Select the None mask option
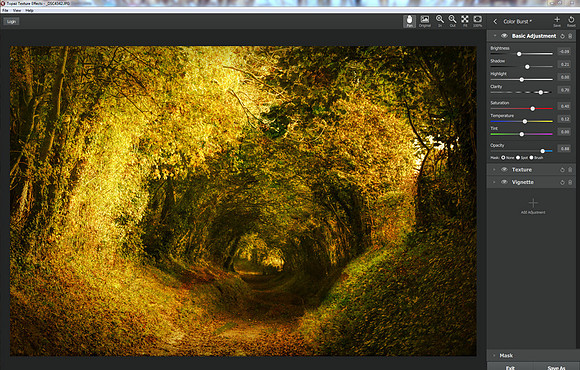The height and width of the screenshot is (370, 580). pyautogui.click(x=503, y=158)
